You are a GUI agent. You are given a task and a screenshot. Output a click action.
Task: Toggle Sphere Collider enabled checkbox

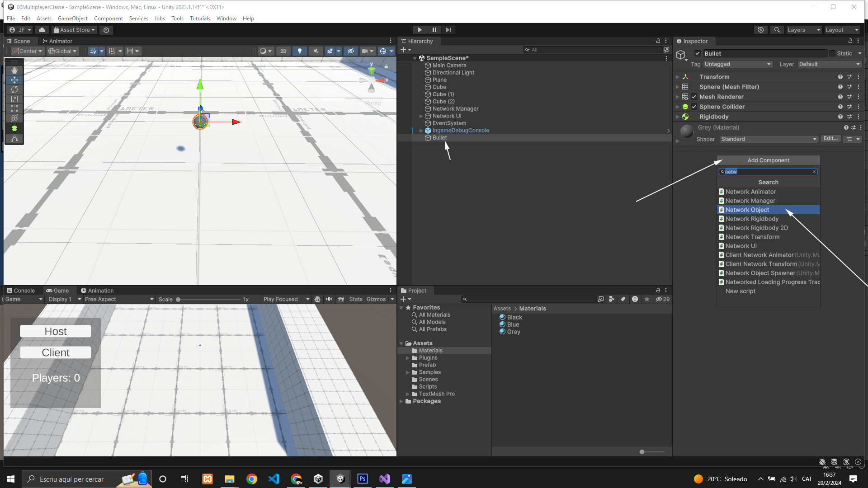(694, 107)
